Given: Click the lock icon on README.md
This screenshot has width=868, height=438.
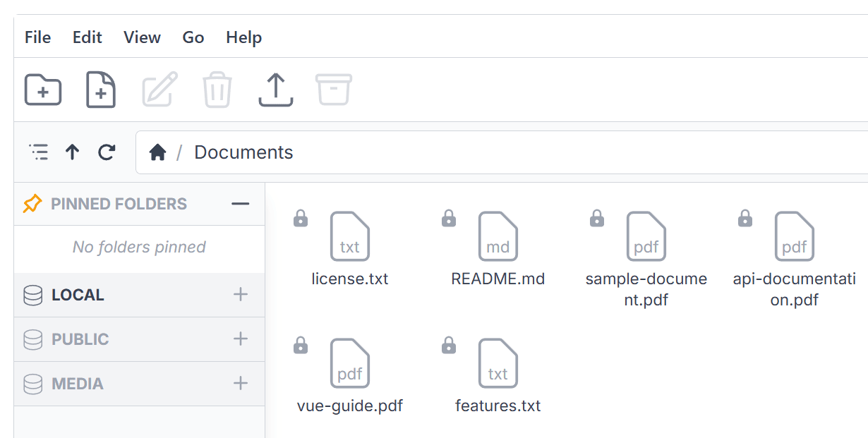Looking at the screenshot, I should pyautogui.click(x=448, y=218).
